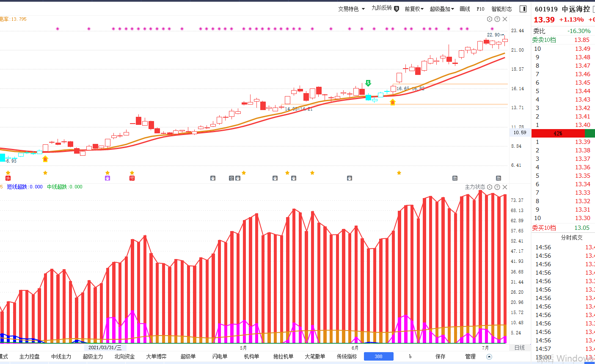The width and height of the screenshot is (595, 364).
Task: Click the cyan candle beside 6.95 low
Action: (x=2, y=157)
